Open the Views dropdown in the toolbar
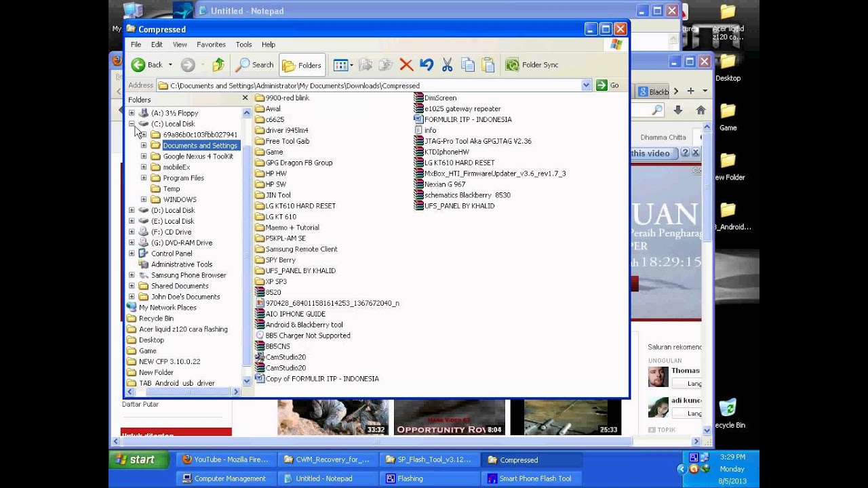 [x=343, y=65]
